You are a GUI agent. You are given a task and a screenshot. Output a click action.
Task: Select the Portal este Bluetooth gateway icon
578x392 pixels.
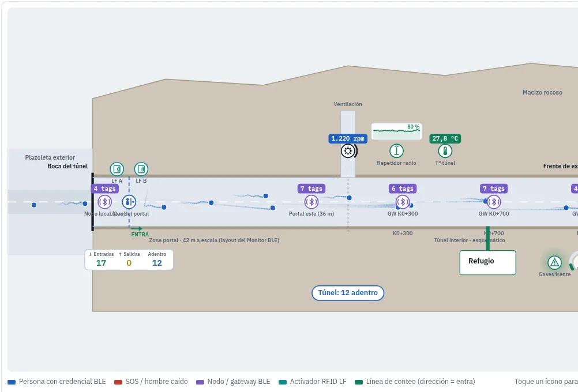pyautogui.click(x=311, y=202)
